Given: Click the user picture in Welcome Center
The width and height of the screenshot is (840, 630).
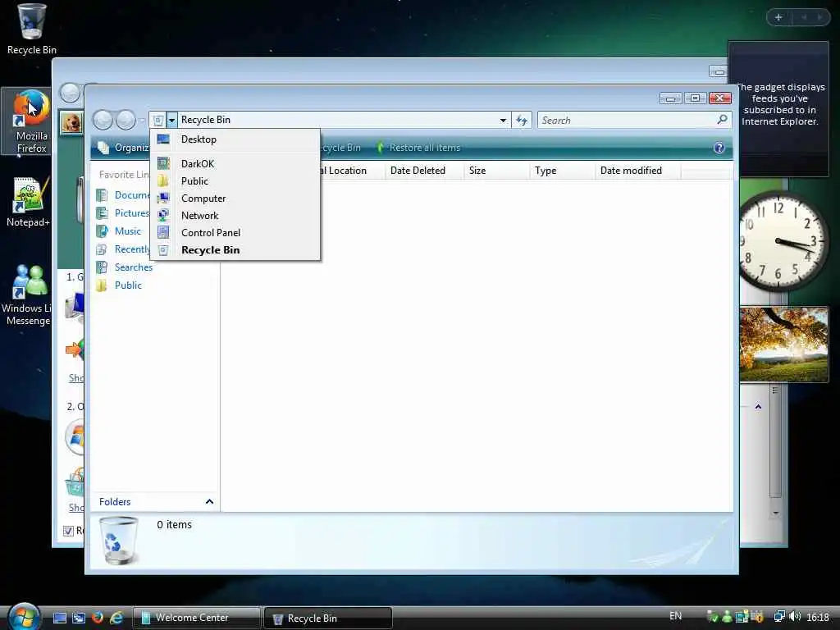Looking at the screenshot, I should tap(71, 123).
